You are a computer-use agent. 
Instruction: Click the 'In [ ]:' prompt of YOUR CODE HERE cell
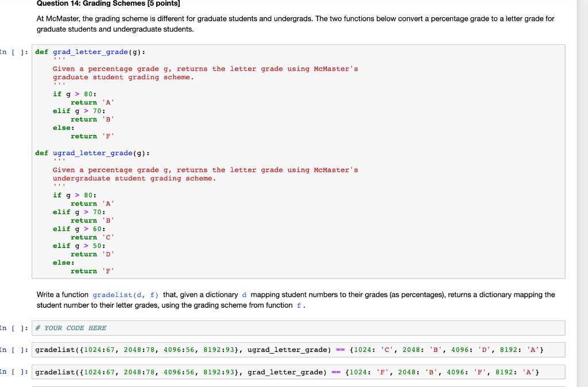[x=14, y=328]
